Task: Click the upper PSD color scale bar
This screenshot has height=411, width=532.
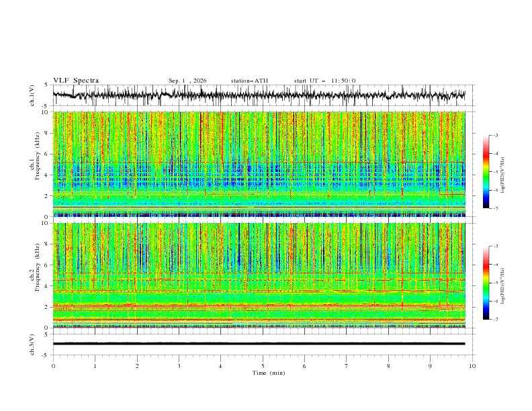Action: click(x=486, y=172)
